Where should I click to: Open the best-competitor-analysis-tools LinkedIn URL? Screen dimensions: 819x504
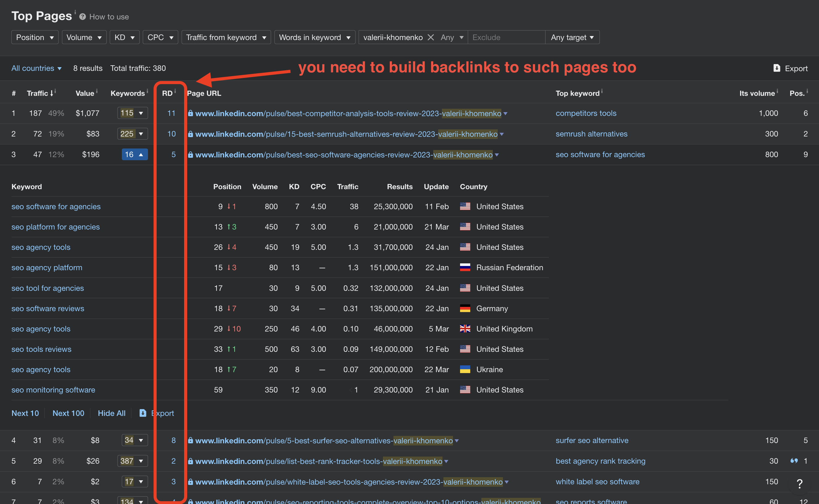coord(348,113)
